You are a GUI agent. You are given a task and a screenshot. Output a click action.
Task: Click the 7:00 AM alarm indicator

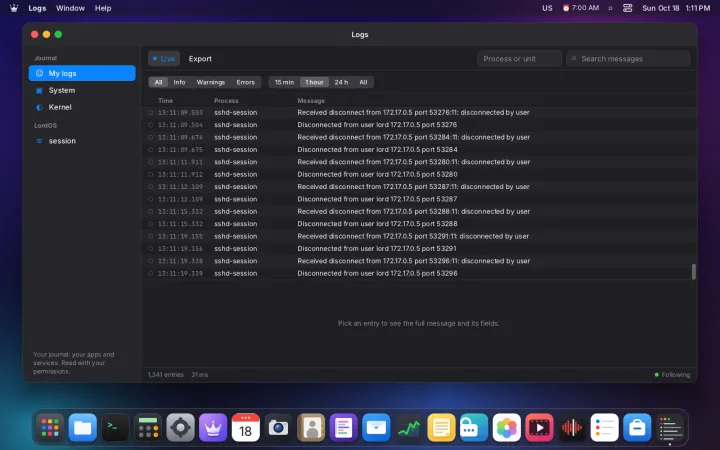tap(581, 8)
